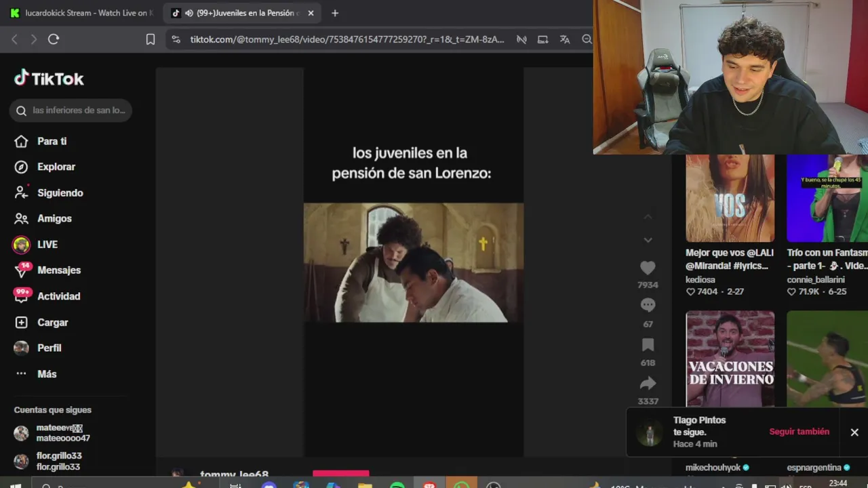Click the search field in TikTok sidebar
Image resolution: width=868 pixels, height=488 pixels.
click(71, 110)
